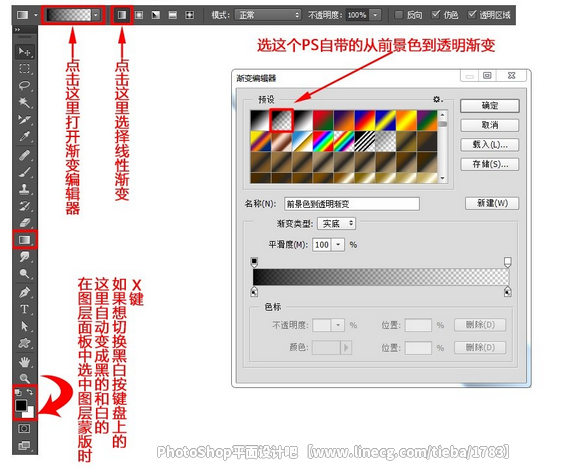Select the Custom Shape tool
Image resolution: width=565 pixels, height=471 pixels.
click(25, 343)
